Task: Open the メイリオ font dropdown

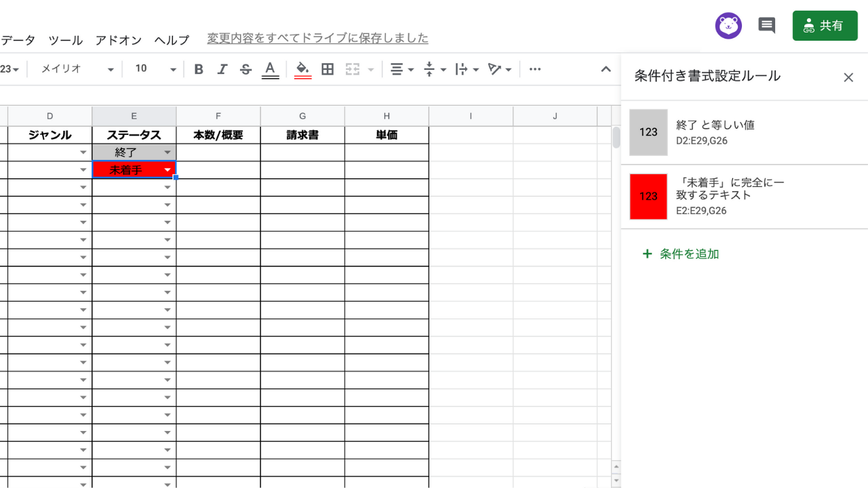Action: coord(77,69)
